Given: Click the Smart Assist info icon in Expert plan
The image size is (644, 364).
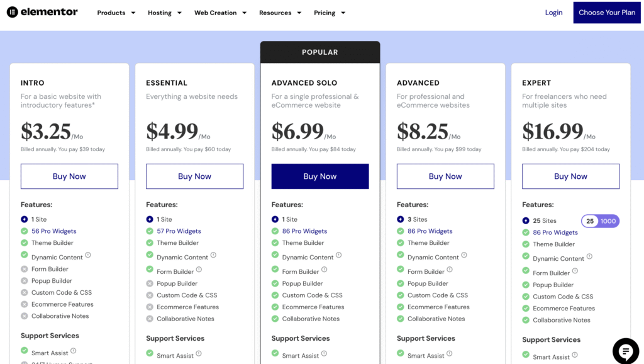Looking at the screenshot, I should coord(574,355).
